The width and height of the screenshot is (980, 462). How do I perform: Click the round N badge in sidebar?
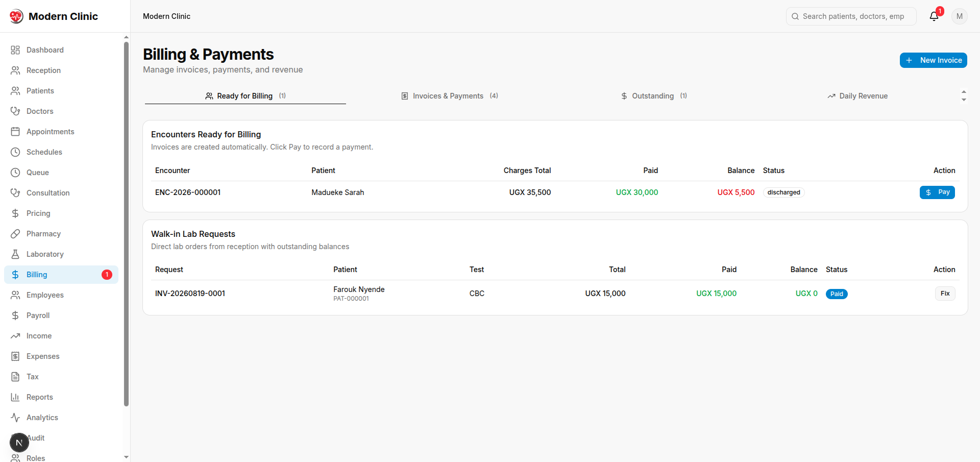pyautogui.click(x=19, y=443)
